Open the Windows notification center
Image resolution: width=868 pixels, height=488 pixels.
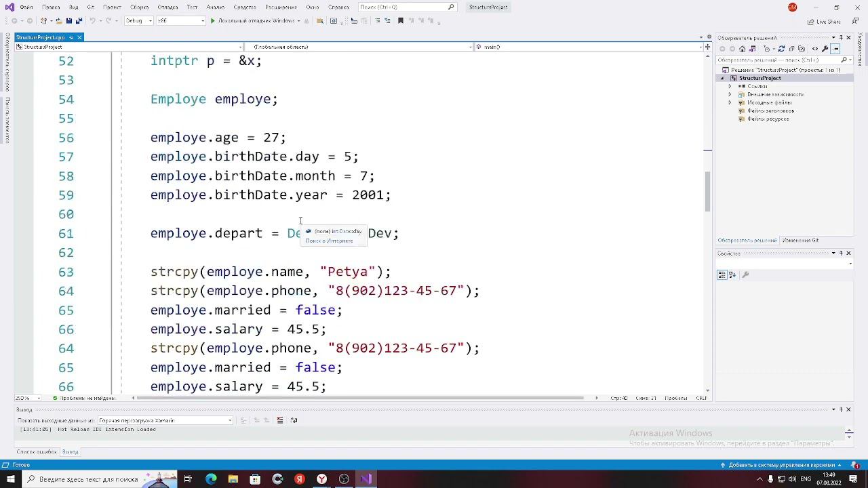point(854,479)
